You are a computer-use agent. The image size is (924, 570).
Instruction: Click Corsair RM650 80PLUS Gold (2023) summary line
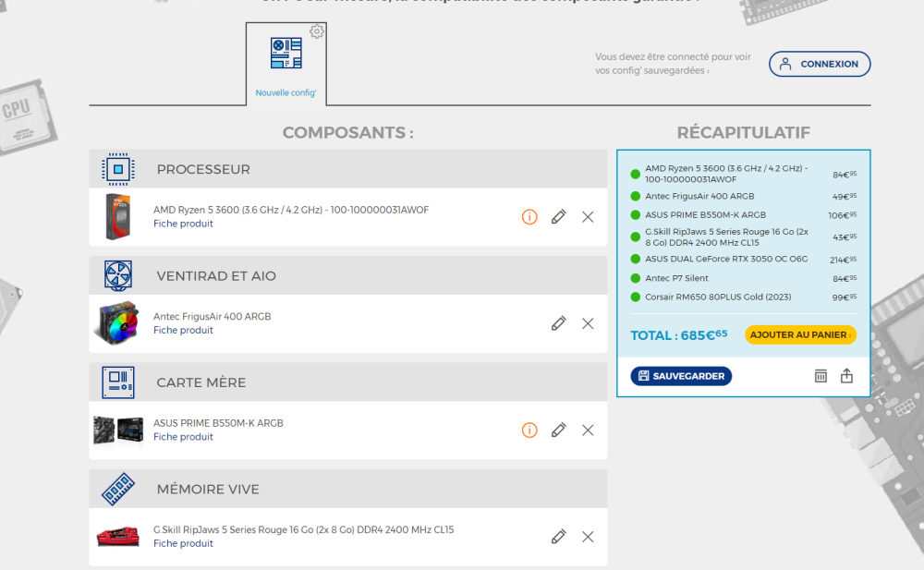(718, 297)
